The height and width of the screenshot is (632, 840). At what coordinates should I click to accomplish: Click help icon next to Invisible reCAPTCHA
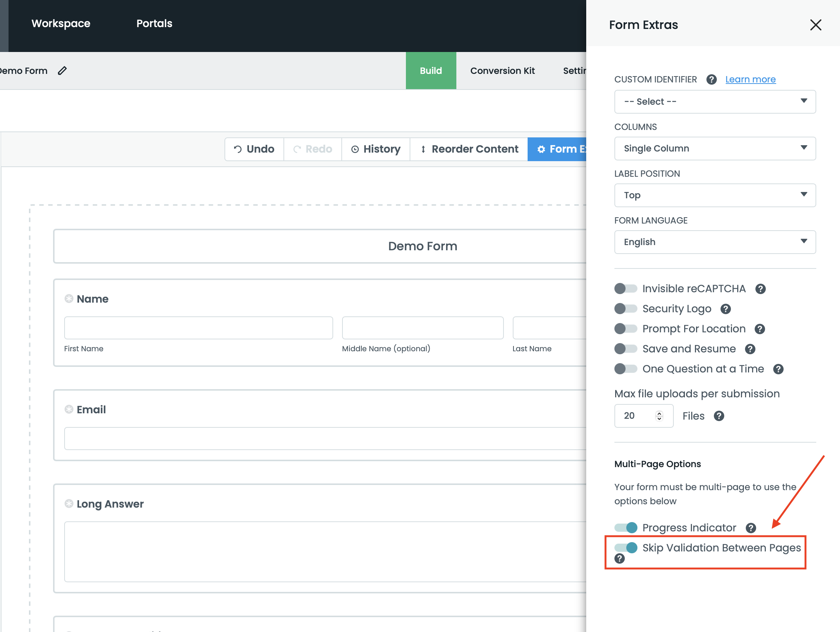[x=760, y=289]
